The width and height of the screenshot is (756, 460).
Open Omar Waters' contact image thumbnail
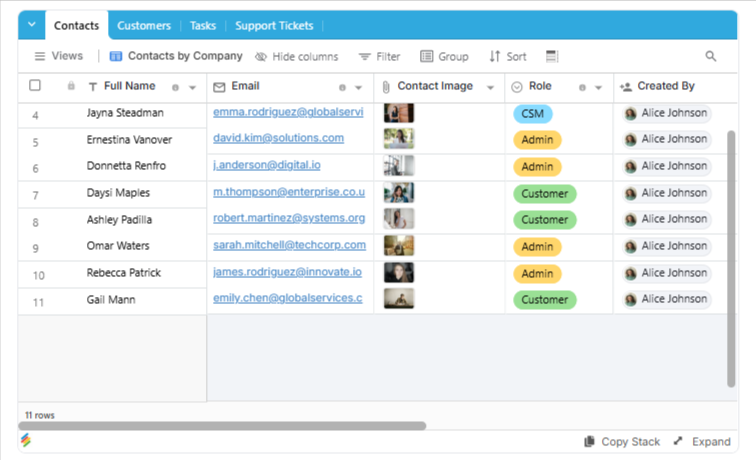pyautogui.click(x=399, y=246)
